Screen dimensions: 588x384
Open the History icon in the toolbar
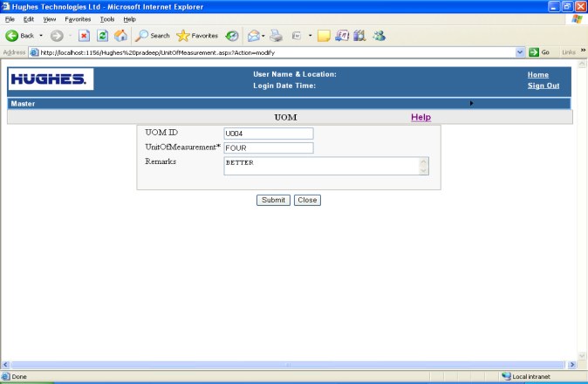(x=232, y=36)
